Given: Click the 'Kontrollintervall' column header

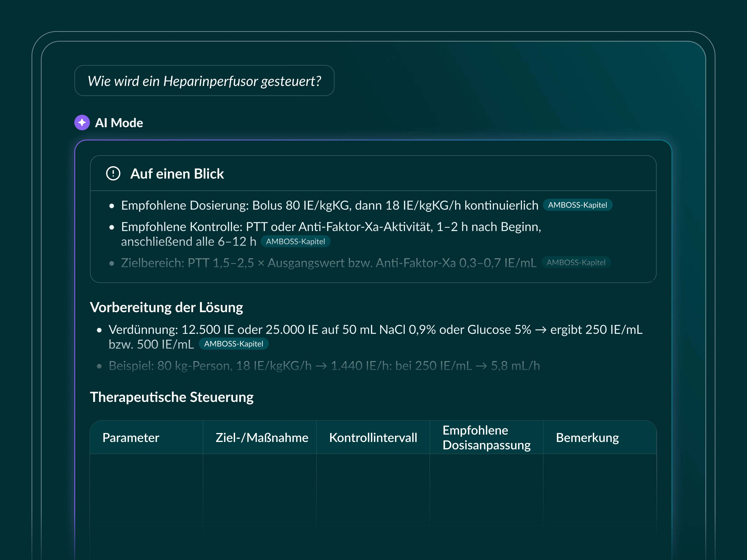Looking at the screenshot, I should click(x=373, y=437).
